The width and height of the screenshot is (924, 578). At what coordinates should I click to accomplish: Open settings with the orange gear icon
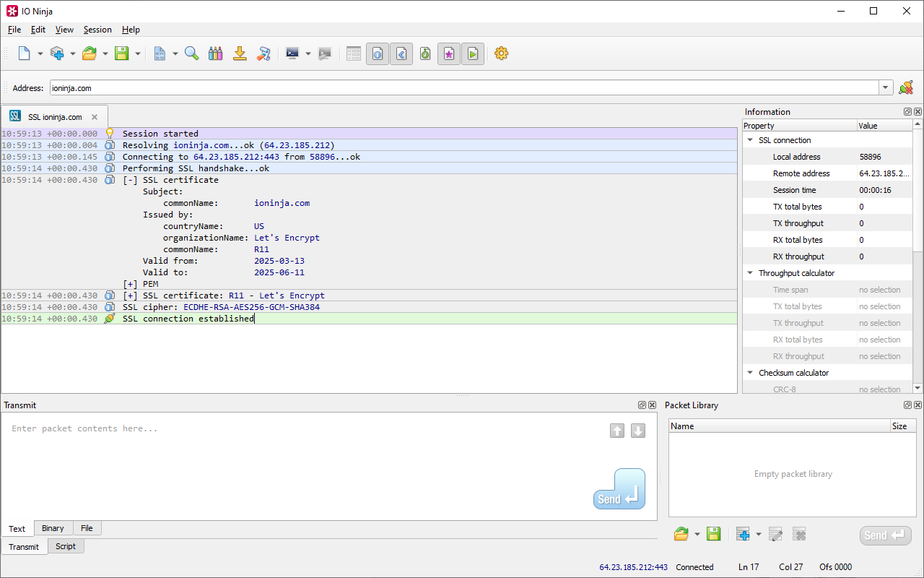point(502,53)
